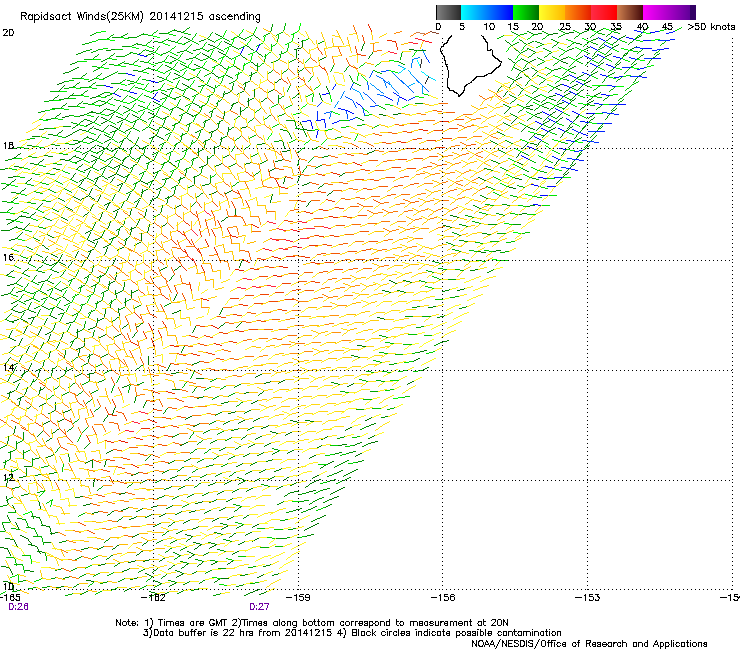The width and height of the screenshot is (740, 650).
Task: Click the longitude axis label '-156'
Action: pos(443,598)
